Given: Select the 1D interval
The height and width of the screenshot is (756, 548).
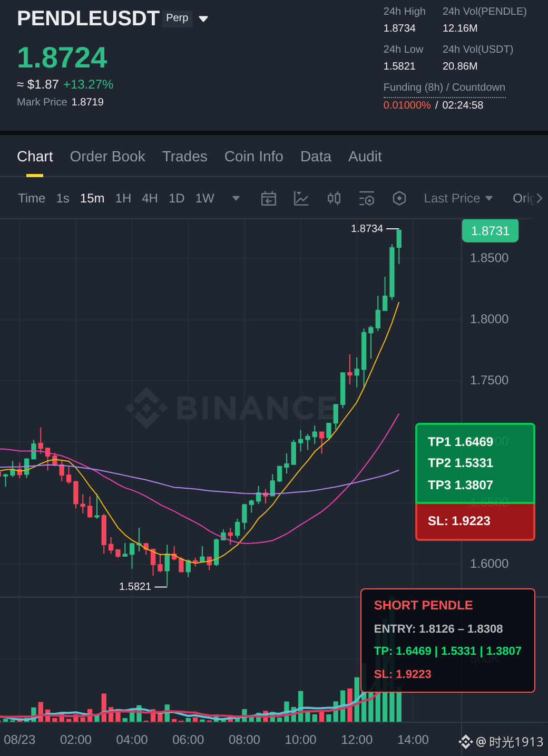Looking at the screenshot, I should coord(177,198).
